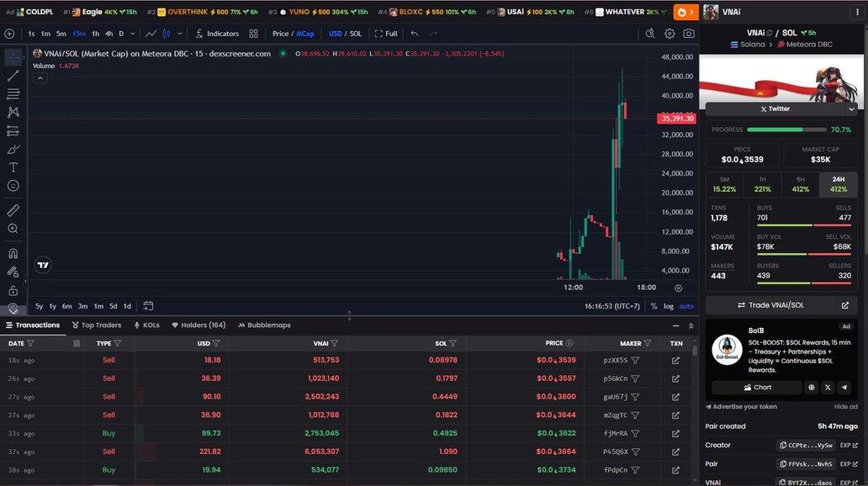Open transaction link for pzXX5S sell row
Image resolution: width=868 pixels, height=486 pixels.
click(x=675, y=361)
